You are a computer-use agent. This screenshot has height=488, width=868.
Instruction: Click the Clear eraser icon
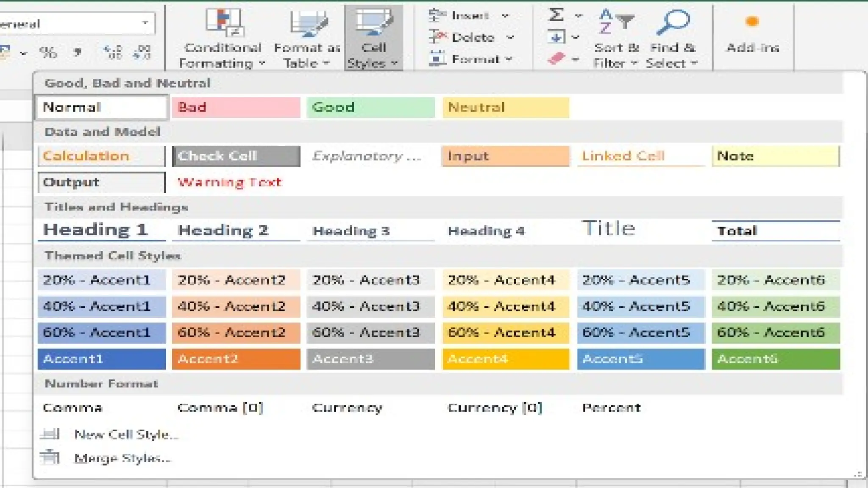556,58
